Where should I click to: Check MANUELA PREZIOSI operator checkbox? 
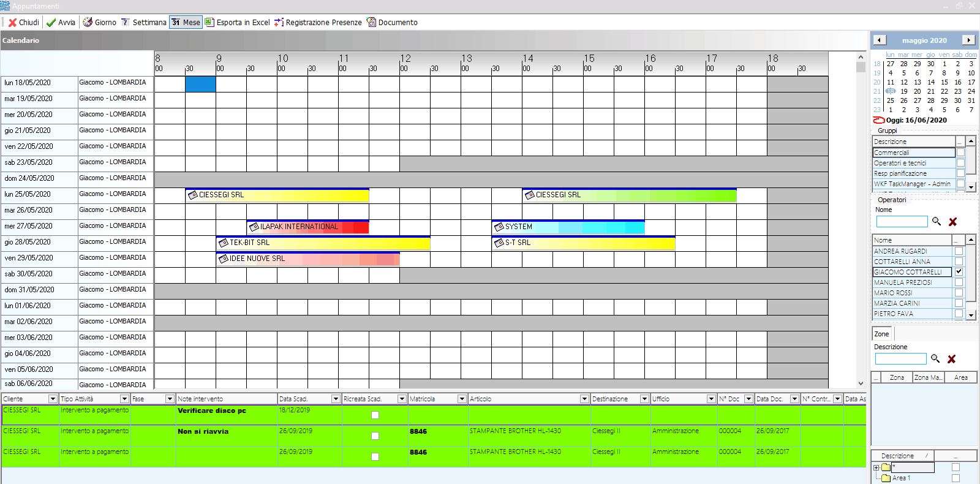pos(959,282)
